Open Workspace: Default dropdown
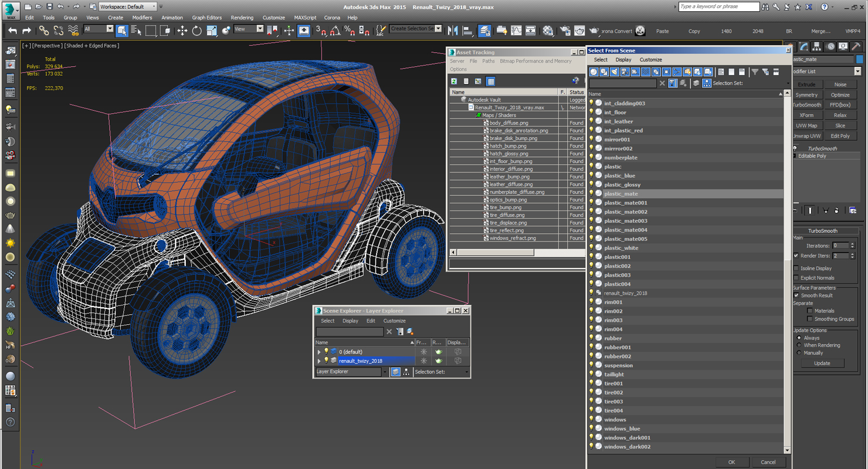 128,6
